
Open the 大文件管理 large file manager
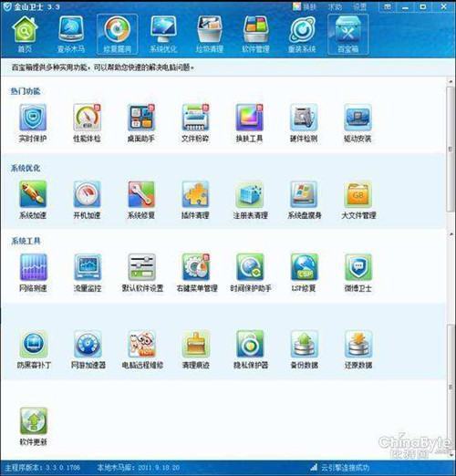pos(358,200)
